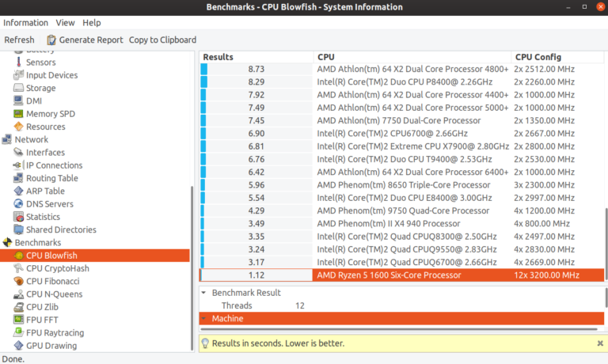This screenshot has width=608, height=364.
Task: Select the CPU CryptoHash benchmark
Action: pos(57,268)
